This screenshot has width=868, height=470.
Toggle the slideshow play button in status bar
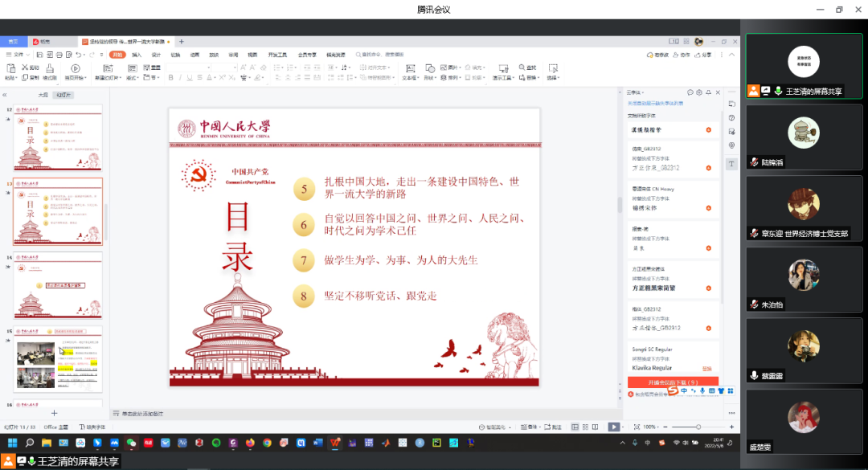coord(613,427)
